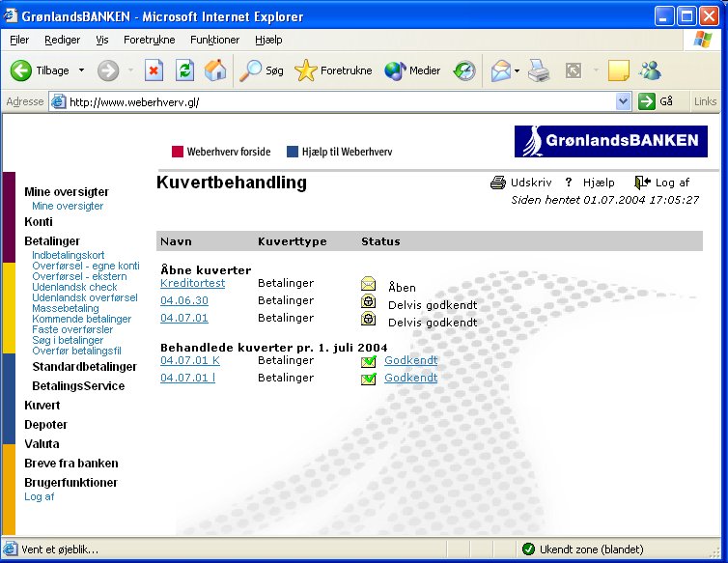Open Søg search in toolbar

[x=262, y=70]
